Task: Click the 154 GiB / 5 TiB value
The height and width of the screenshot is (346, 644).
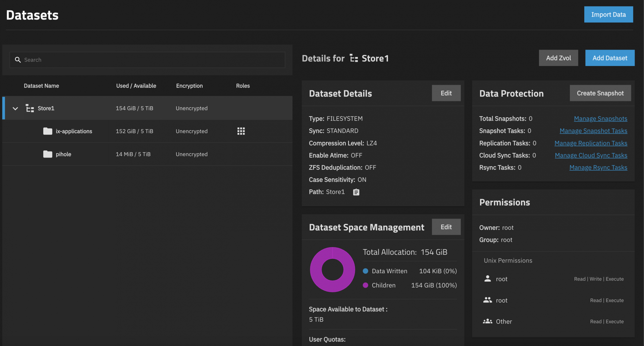Action: (135, 108)
